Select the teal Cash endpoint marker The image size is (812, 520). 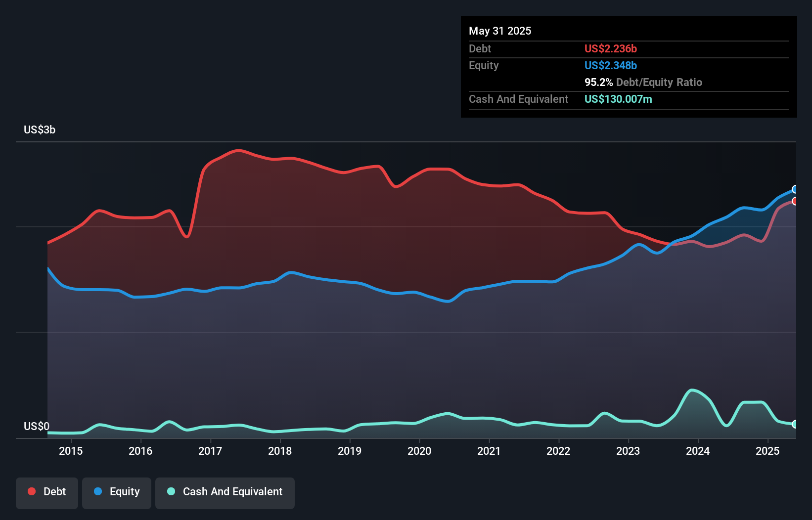coord(795,424)
